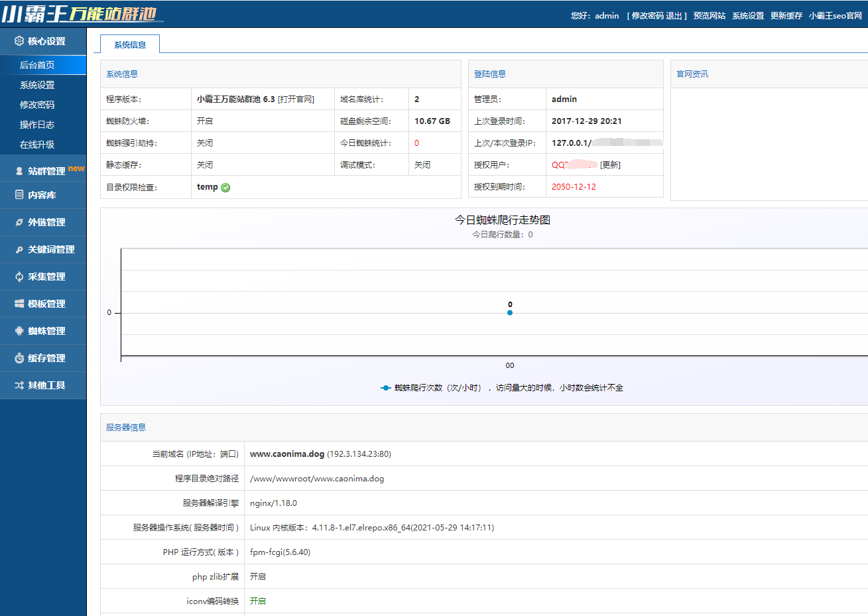Click 更新缓存 in the top bar
The width and height of the screenshot is (868, 616).
pos(786,15)
